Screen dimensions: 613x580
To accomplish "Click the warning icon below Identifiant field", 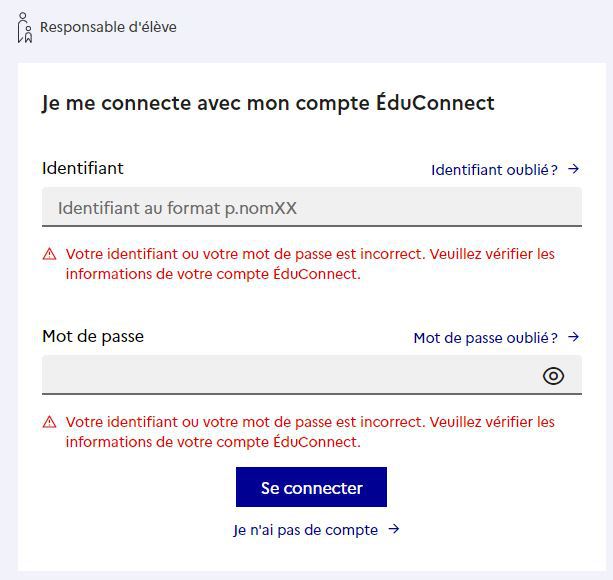I will (50, 255).
